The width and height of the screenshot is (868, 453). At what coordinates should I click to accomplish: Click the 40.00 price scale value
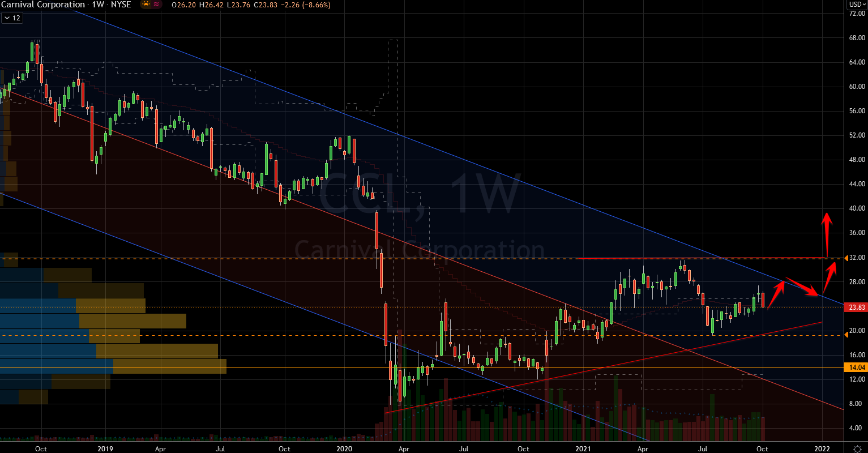[x=857, y=208]
